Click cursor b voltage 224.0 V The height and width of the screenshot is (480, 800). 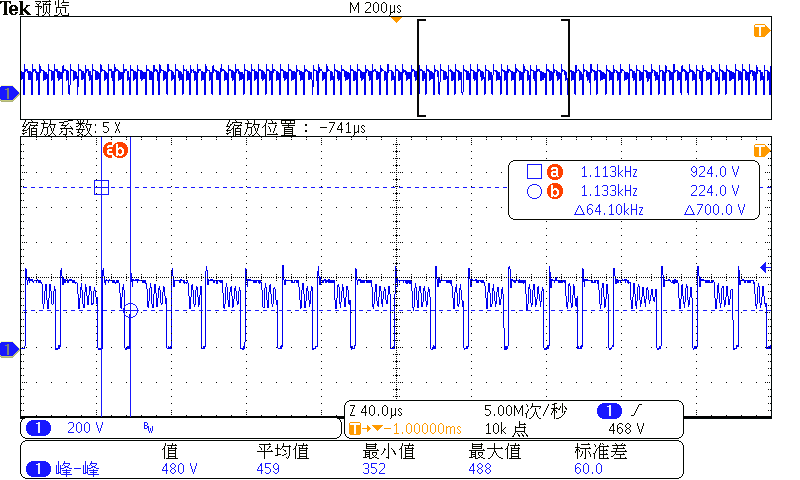click(x=715, y=191)
